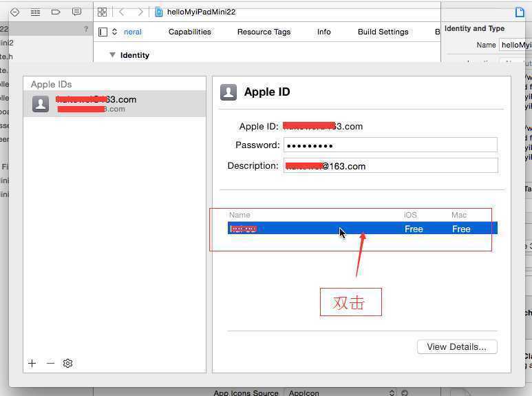
Task: Click the iOS column header
Action: point(410,215)
